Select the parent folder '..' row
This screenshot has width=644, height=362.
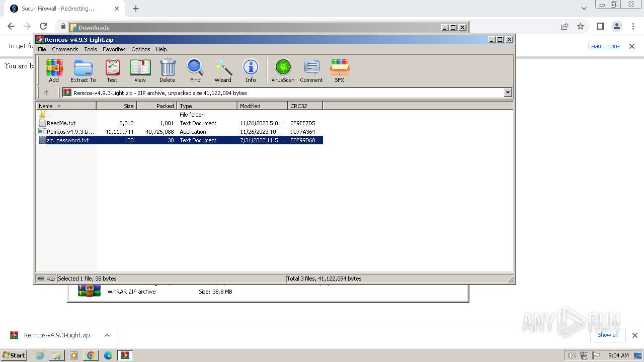180,115
